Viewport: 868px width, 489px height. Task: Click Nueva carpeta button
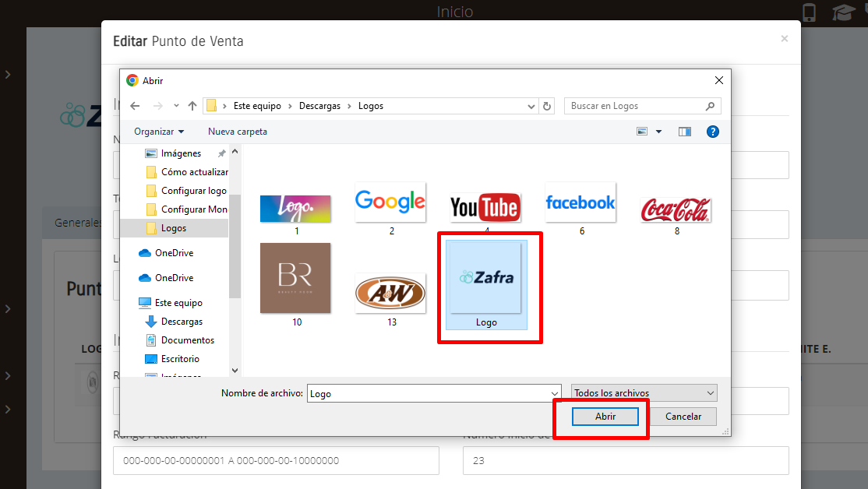[x=238, y=132]
